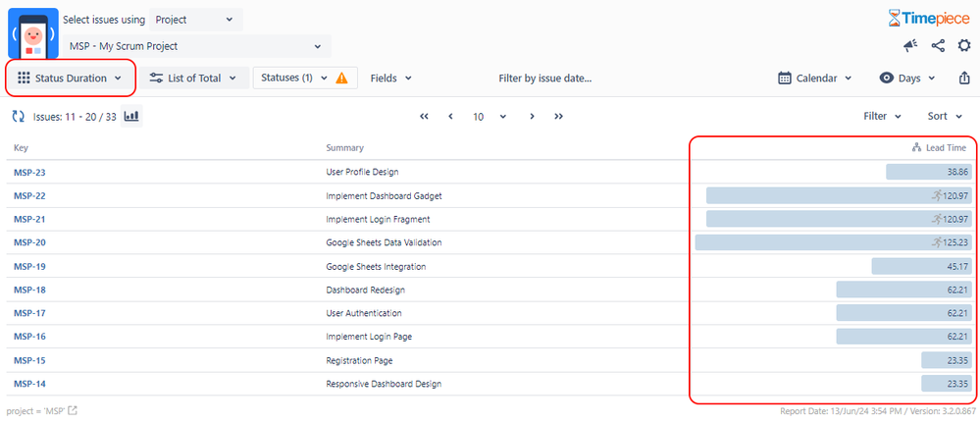Click the 38.86 lead time bar

(929, 172)
